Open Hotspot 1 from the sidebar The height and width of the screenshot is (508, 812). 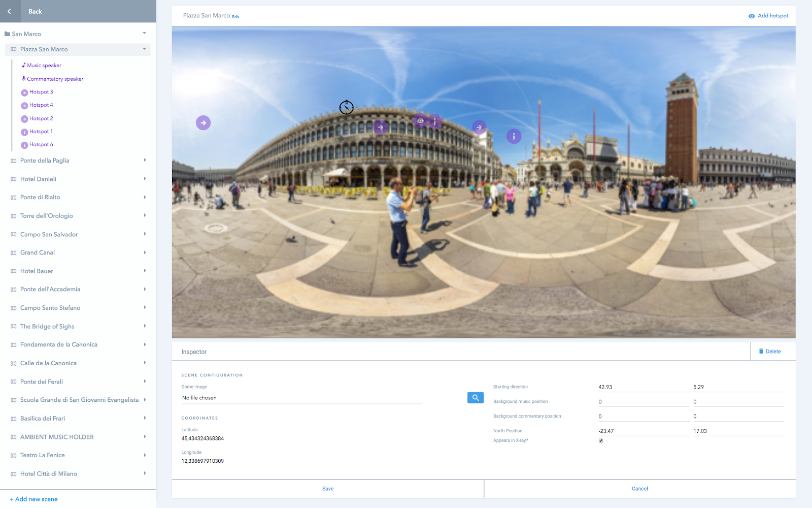40,132
